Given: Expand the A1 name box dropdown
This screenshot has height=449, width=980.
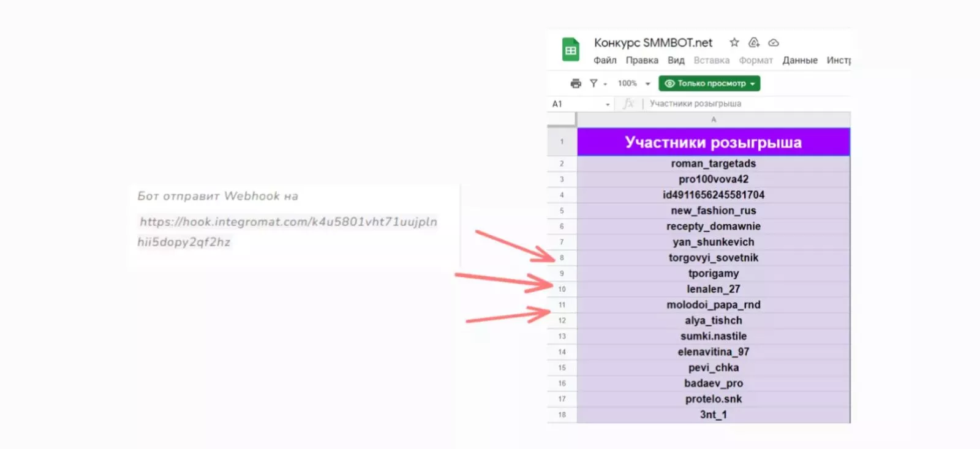Looking at the screenshot, I should click(x=608, y=104).
